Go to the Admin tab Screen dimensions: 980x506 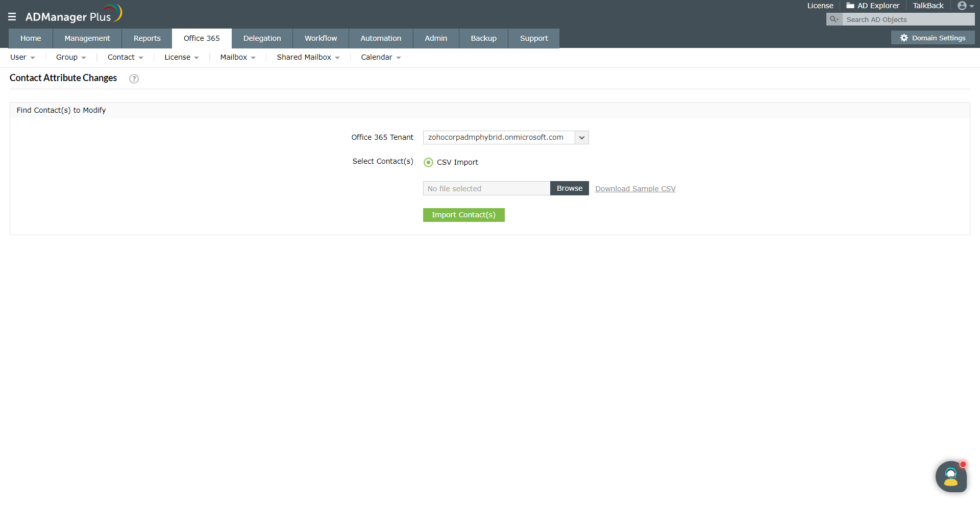pyautogui.click(x=436, y=38)
